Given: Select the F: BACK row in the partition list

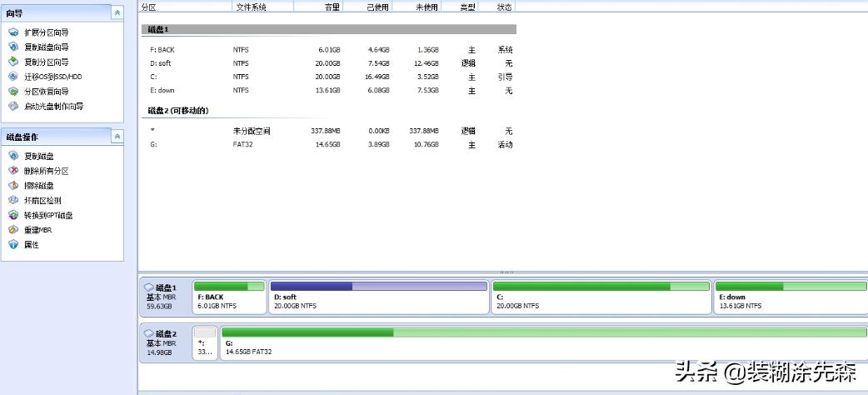Looking at the screenshot, I should (329, 49).
